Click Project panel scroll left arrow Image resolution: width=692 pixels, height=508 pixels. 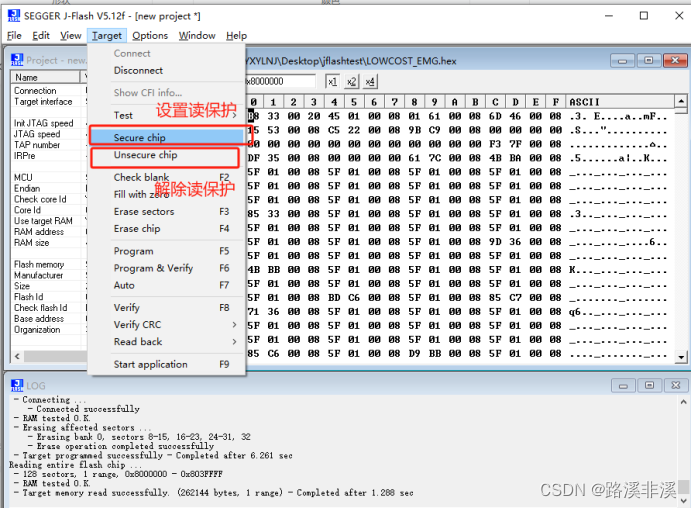17,356
